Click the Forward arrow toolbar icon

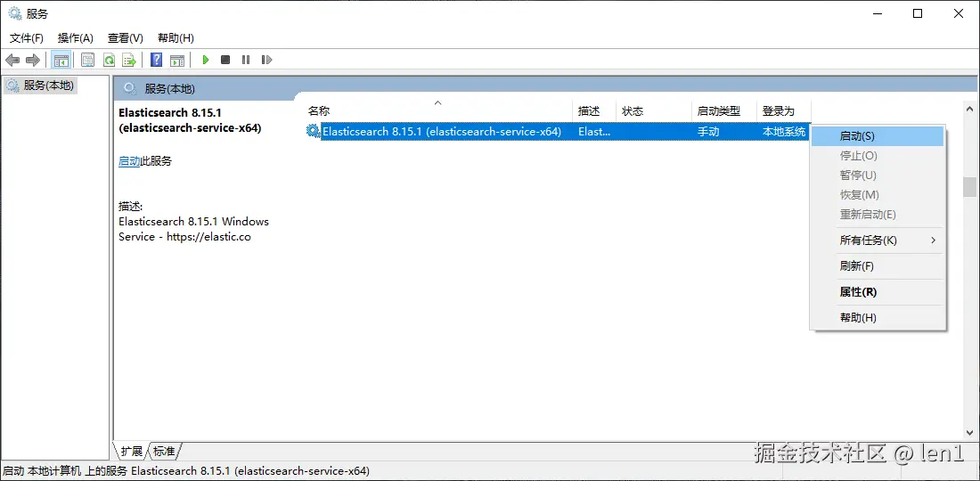point(32,60)
